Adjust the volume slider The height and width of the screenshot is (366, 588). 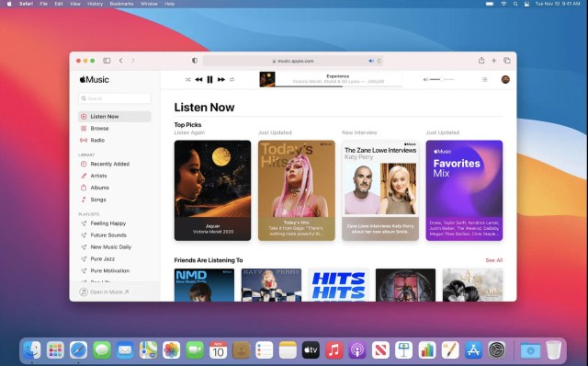[x=442, y=80]
